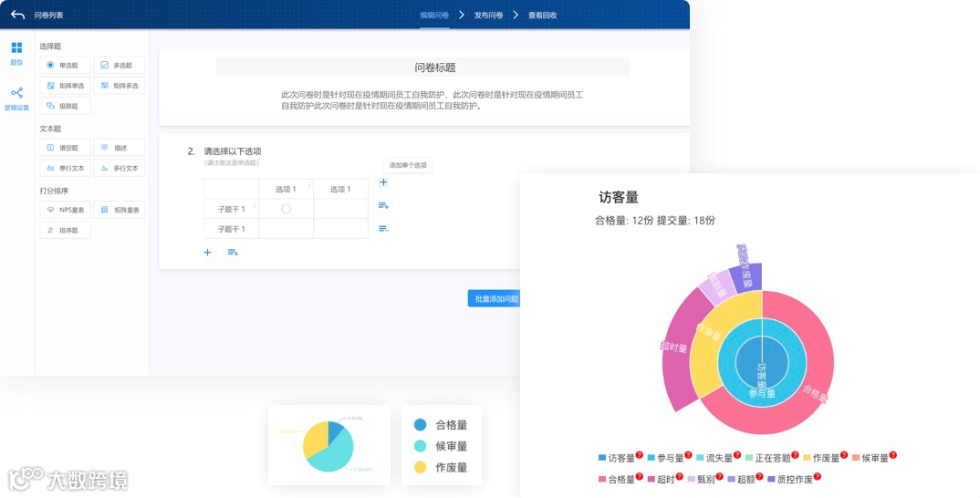Image resolution: width=980 pixels, height=498 pixels.
Task: Add a 多行文本 question
Action: [120, 168]
